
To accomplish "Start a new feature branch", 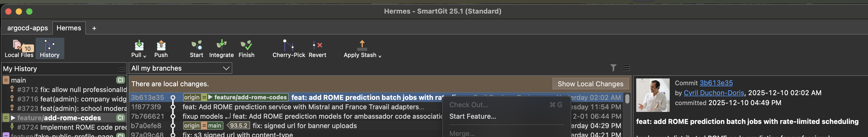I will (196, 48).
